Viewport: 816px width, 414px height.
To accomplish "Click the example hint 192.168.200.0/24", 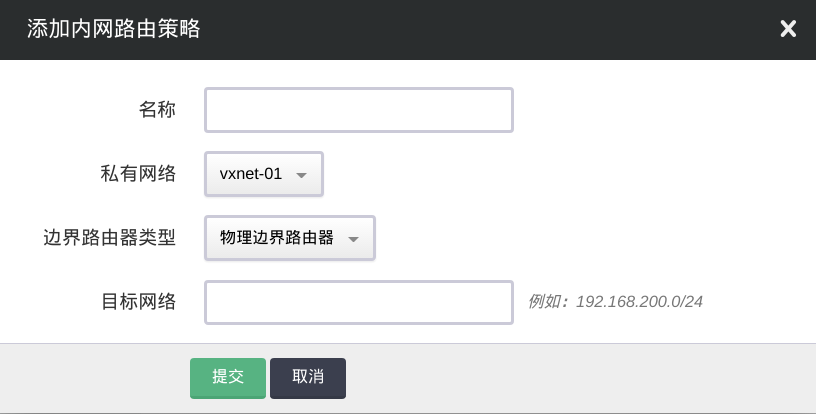I will pyautogui.click(x=640, y=301).
